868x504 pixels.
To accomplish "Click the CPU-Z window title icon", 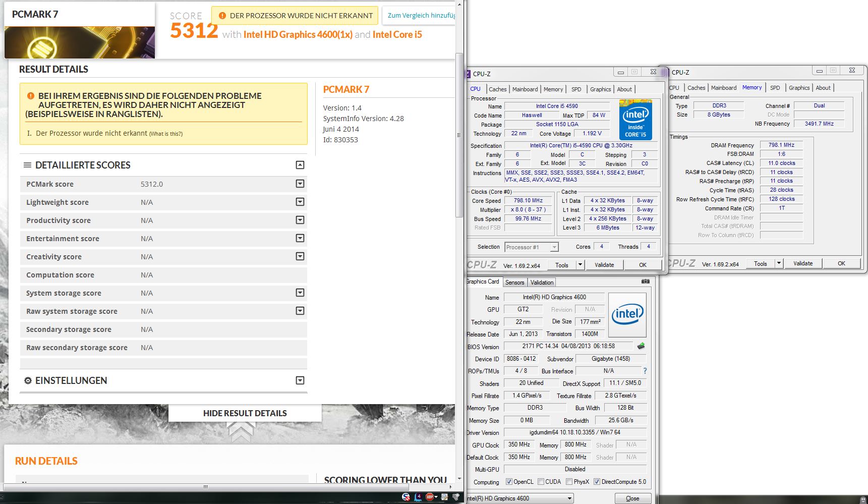I will point(468,74).
